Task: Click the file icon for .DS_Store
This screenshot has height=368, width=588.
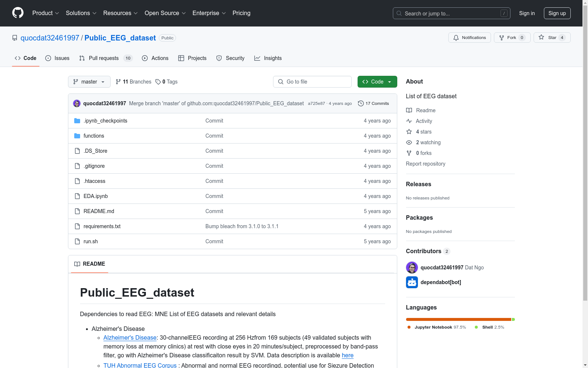Action: (x=77, y=151)
